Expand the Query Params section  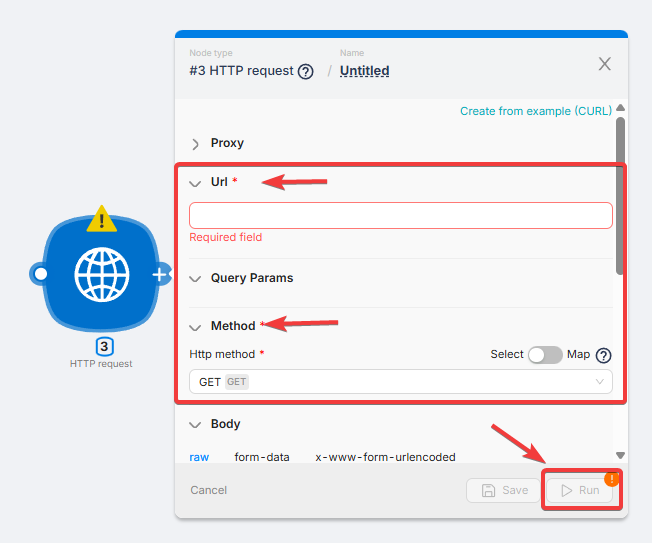pyautogui.click(x=196, y=278)
